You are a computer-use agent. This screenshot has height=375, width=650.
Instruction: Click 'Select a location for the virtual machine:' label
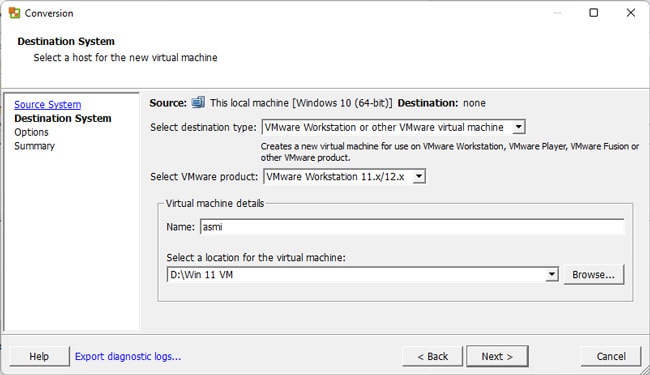[x=256, y=257]
